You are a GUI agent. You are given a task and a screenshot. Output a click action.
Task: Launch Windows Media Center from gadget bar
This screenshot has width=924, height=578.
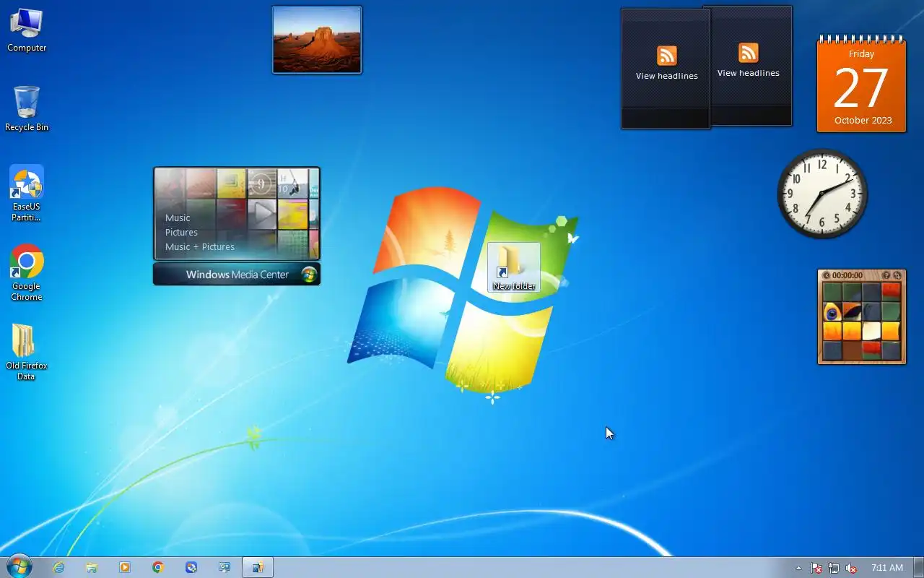point(237,275)
